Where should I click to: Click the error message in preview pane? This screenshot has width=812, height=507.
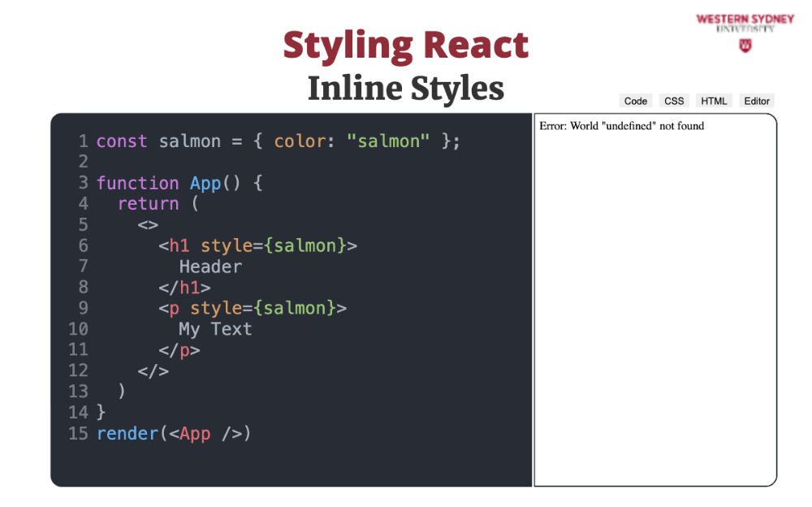tap(621, 126)
